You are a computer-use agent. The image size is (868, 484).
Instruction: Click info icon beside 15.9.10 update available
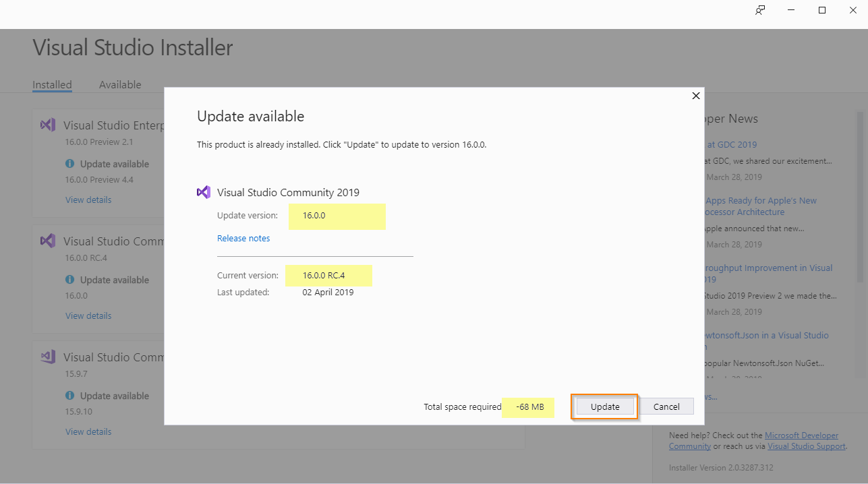[70, 396]
